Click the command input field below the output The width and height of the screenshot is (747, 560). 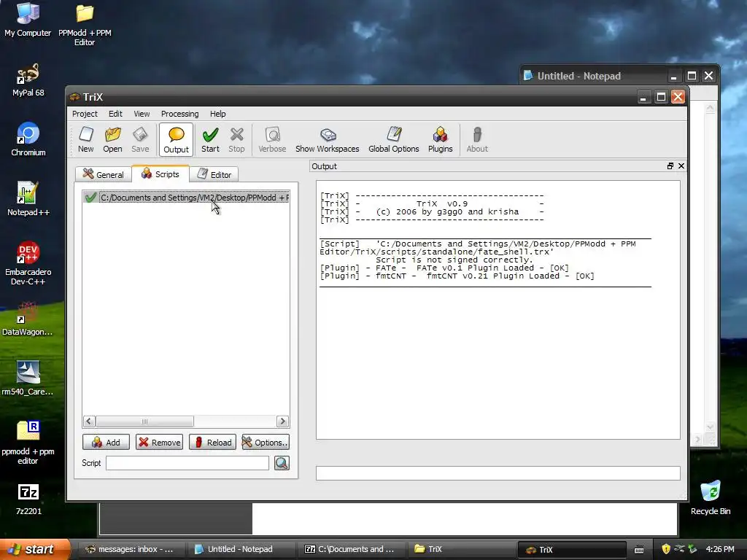click(498, 473)
